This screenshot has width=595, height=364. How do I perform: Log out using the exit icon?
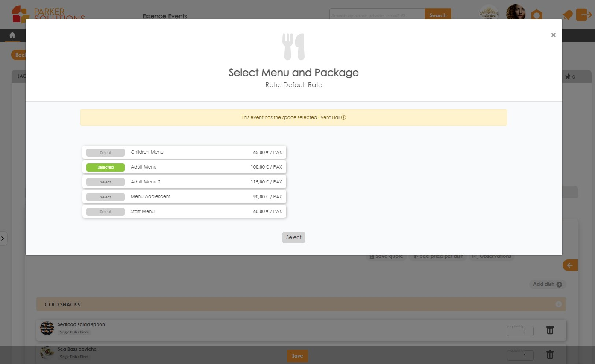585,15
